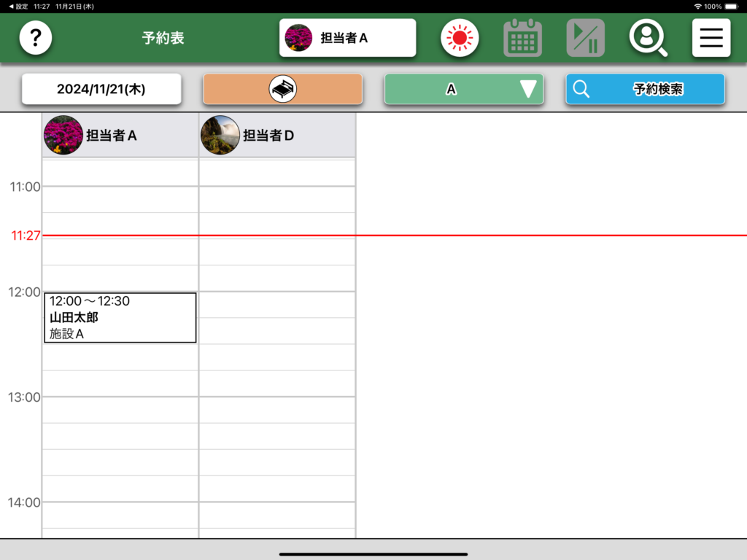This screenshot has width=747, height=560.
Task: Select the 13:00 slot in 担当者D column
Action: [x=277, y=409]
